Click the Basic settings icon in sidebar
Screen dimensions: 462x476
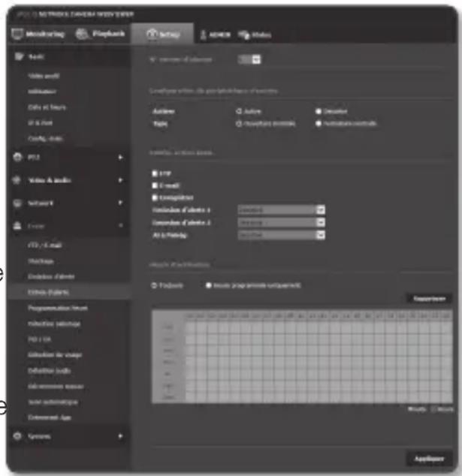click(17, 57)
